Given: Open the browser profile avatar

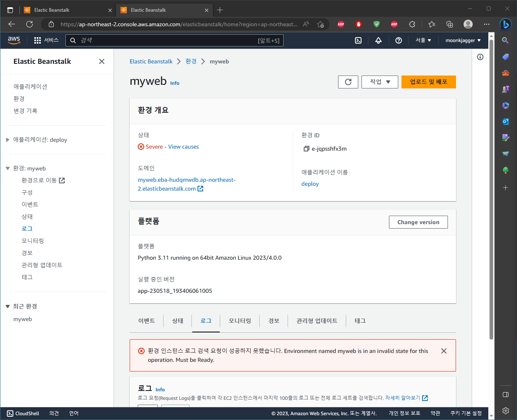Looking at the screenshot, I should 468,24.
